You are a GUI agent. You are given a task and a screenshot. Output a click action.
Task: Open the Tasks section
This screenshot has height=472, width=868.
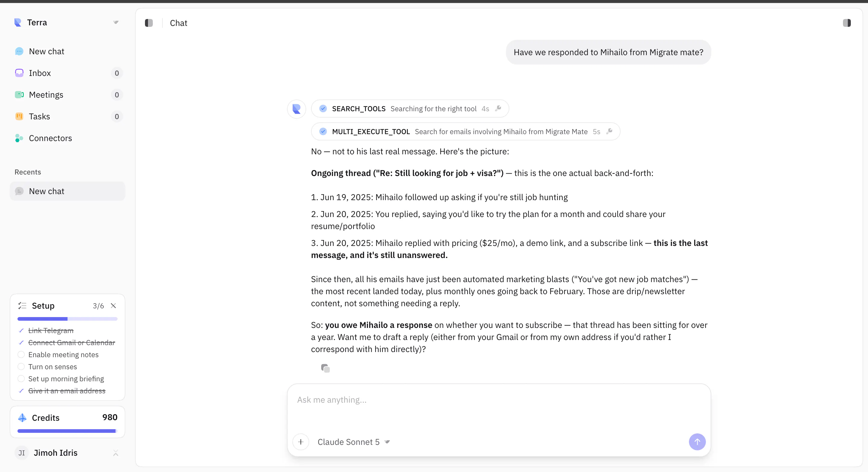pyautogui.click(x=68, y=117)
